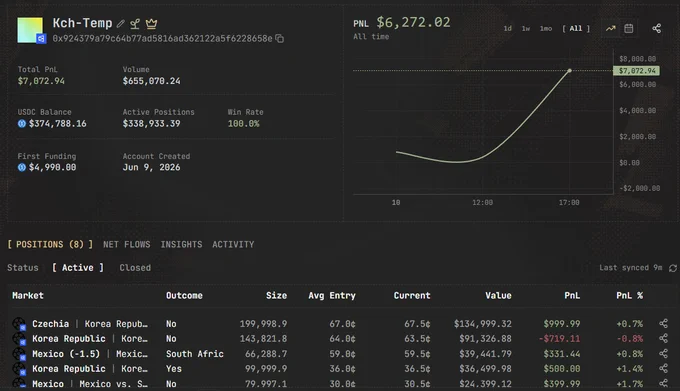Share the Korea Republic Yes position row
The height and width of the screenshot is (391, 680).
(663, 368)
